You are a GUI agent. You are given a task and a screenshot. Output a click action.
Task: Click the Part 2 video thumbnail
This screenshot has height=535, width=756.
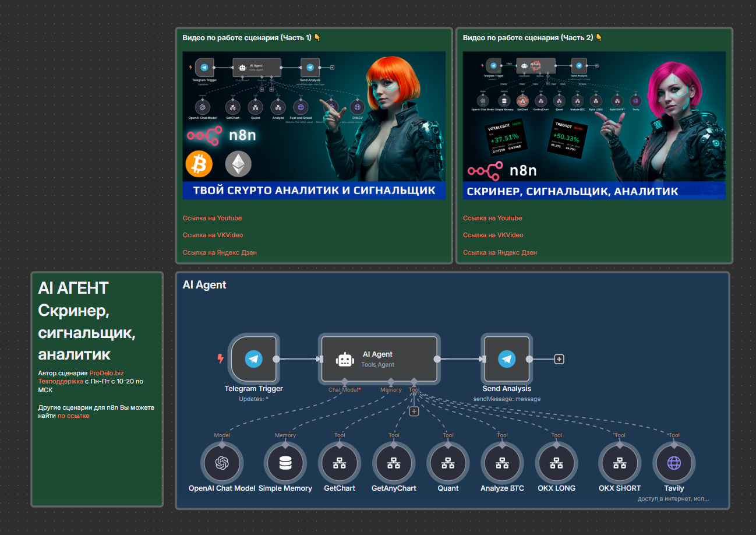(594, 125)
